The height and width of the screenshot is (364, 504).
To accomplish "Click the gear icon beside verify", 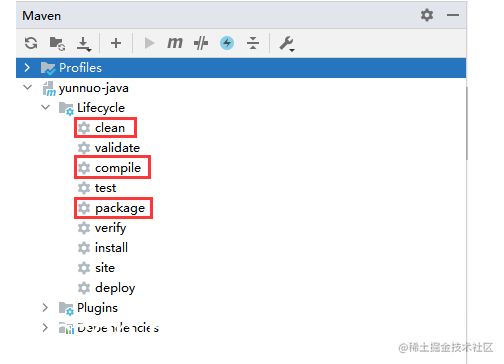I will point(84,228).
